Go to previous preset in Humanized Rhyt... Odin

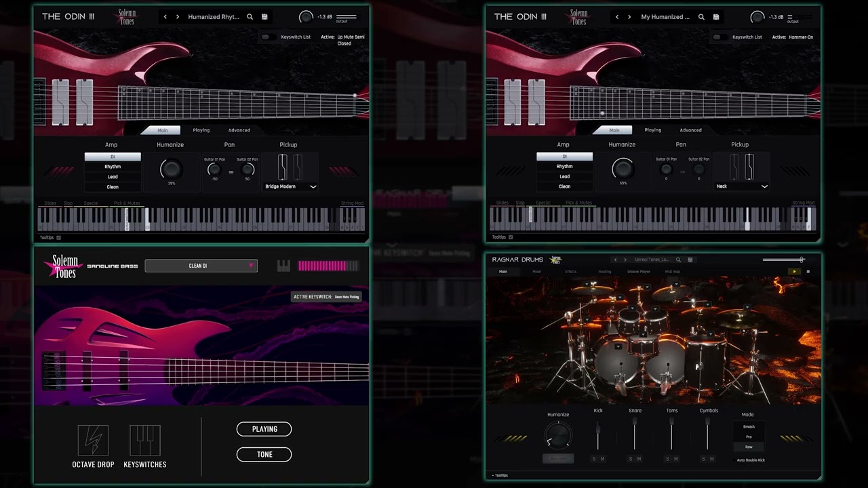pos(165,17)
